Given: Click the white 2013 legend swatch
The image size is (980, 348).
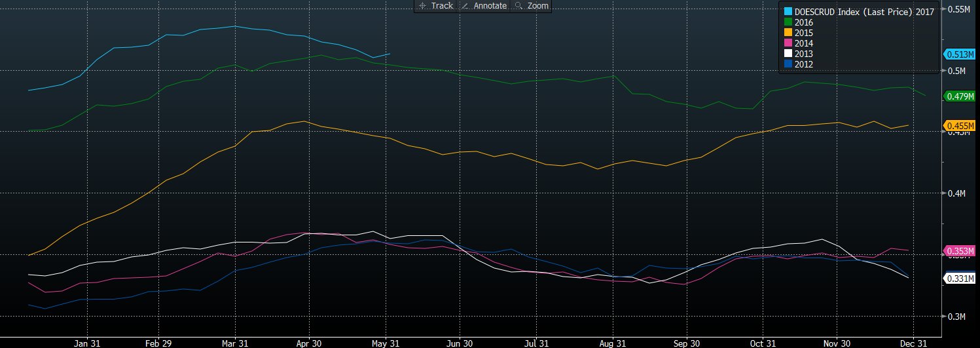Looking at the screenshot, I should 788,54.
